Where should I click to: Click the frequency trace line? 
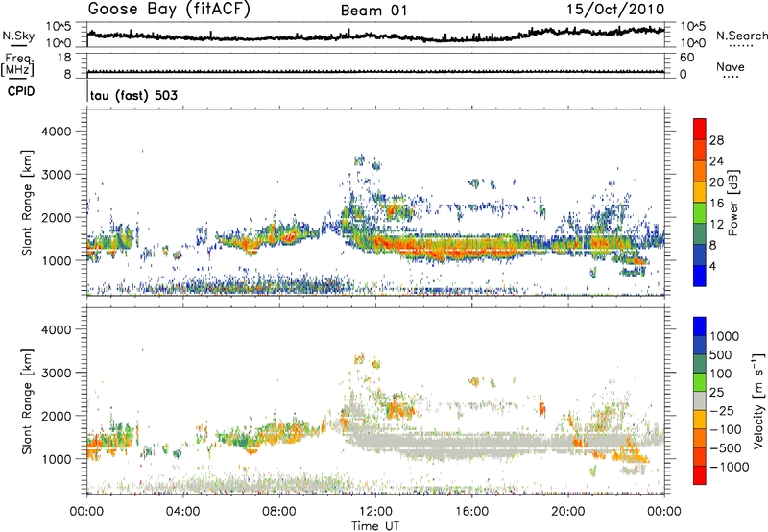[x=375, y=72]
